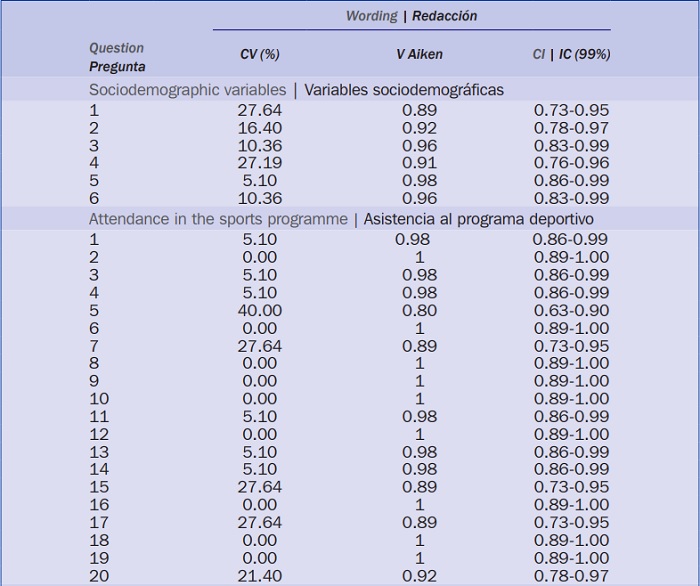Viewport: 700px width, 586px height.
Task: Select the CV value 16.40
Action: (x=262, y=129)
